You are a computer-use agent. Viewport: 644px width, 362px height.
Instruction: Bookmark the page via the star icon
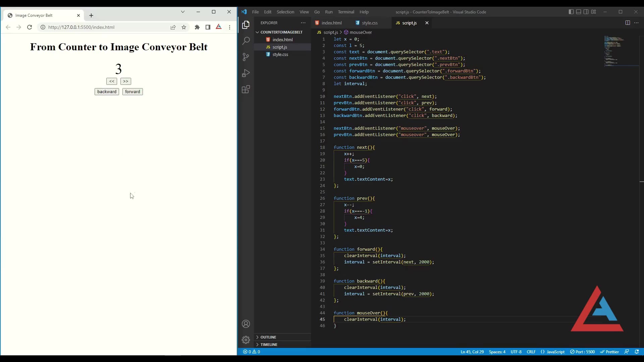(183, 27)
